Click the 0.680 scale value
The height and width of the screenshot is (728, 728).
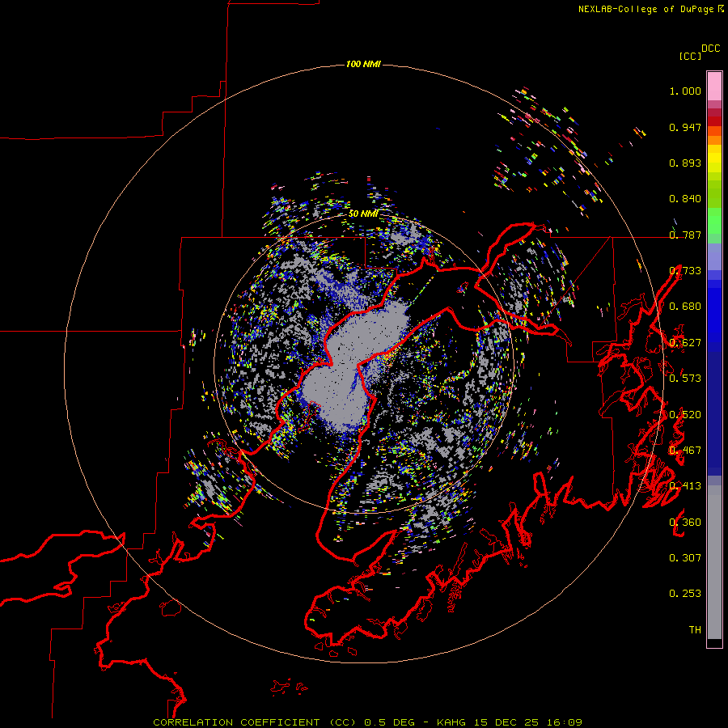pyautogui.click(x=685, y=307)
